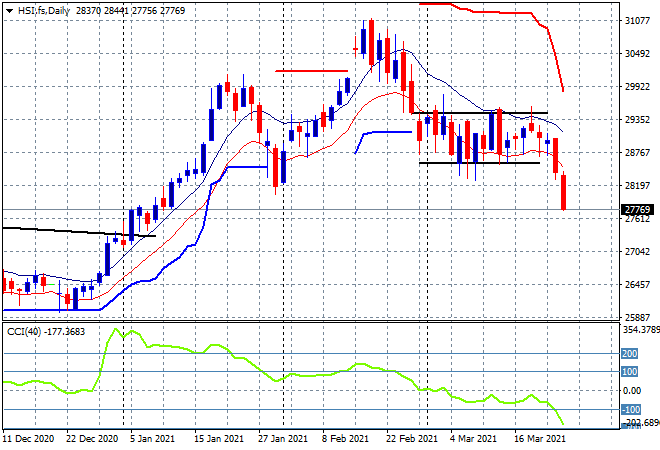This screenshot has height=450, width=660.
Task: Select the lower black horizontal support line
Action: tap(479, 163)
